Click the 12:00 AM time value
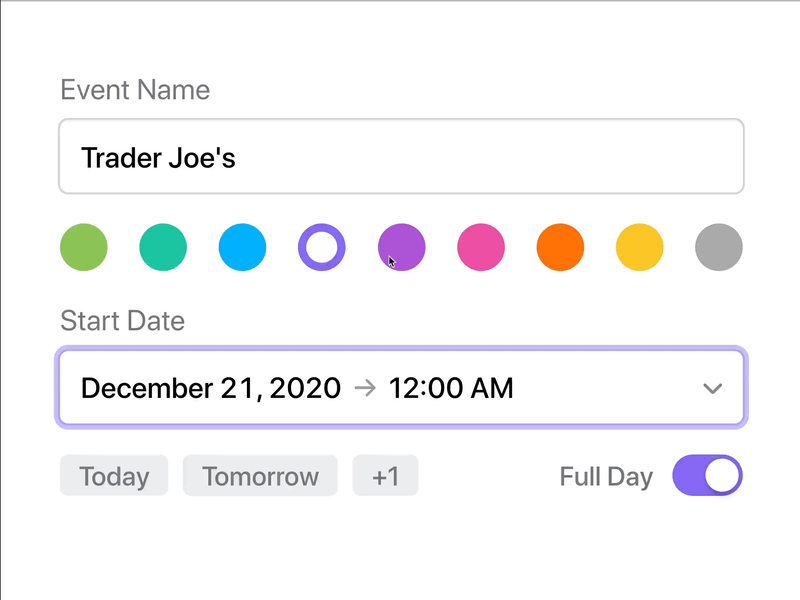The height and width of the screenshot is (600, 800). coord(451,388)
